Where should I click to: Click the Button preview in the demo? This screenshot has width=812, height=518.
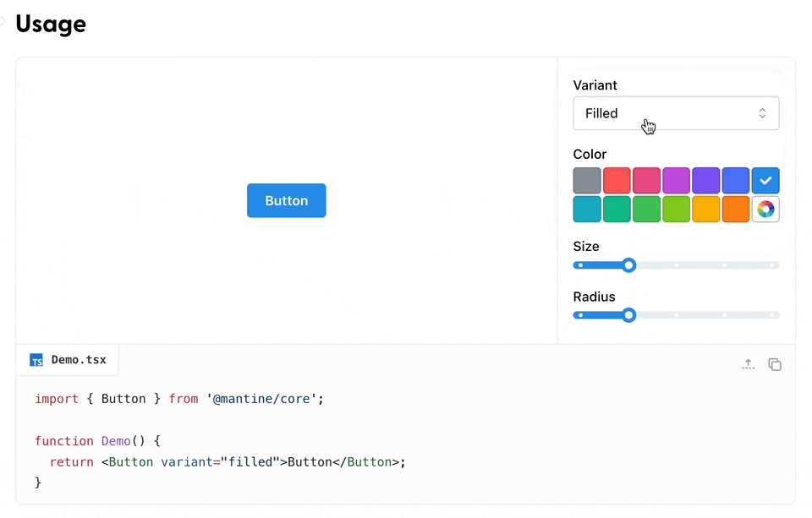click(x=286, y=200)
